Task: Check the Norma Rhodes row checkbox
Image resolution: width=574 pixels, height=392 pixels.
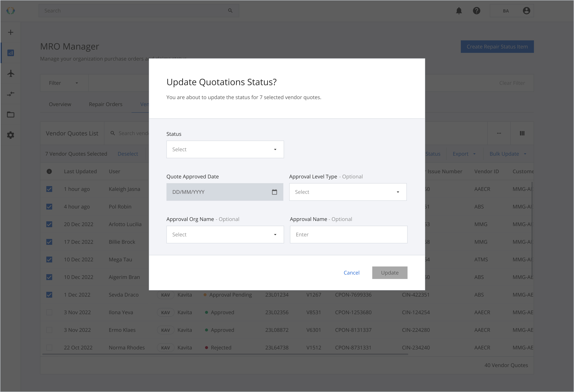Action: [x=49, y=348]
